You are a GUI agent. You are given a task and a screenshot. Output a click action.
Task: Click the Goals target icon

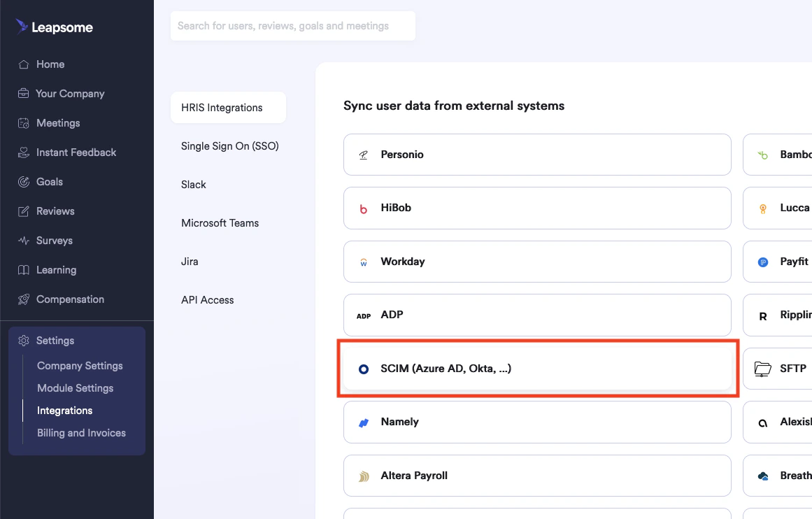[23, 182]
